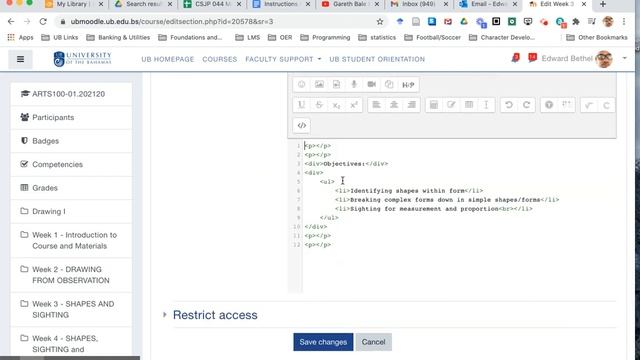Click the Underline formatting icon
This screenshot has height=360, width=640.
click(x=301, y=105)
